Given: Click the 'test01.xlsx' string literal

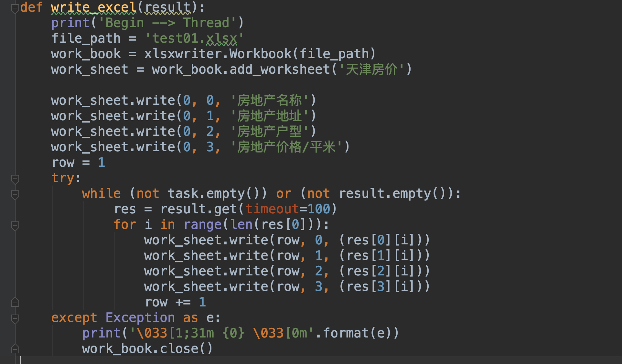Looking at the screenshot, I should [x=194, y=38].
